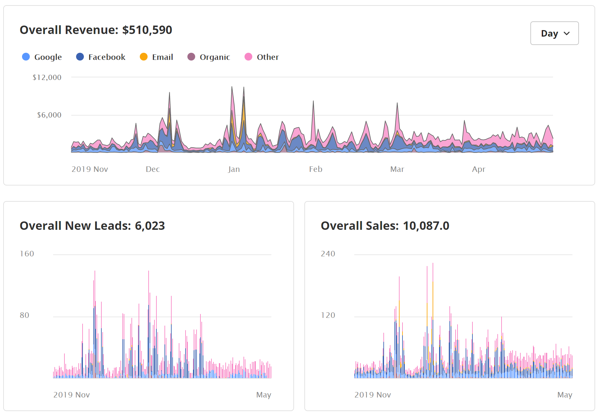Click the 160 label on New Leads chart

pyautogui.click(x=27, y=254)
